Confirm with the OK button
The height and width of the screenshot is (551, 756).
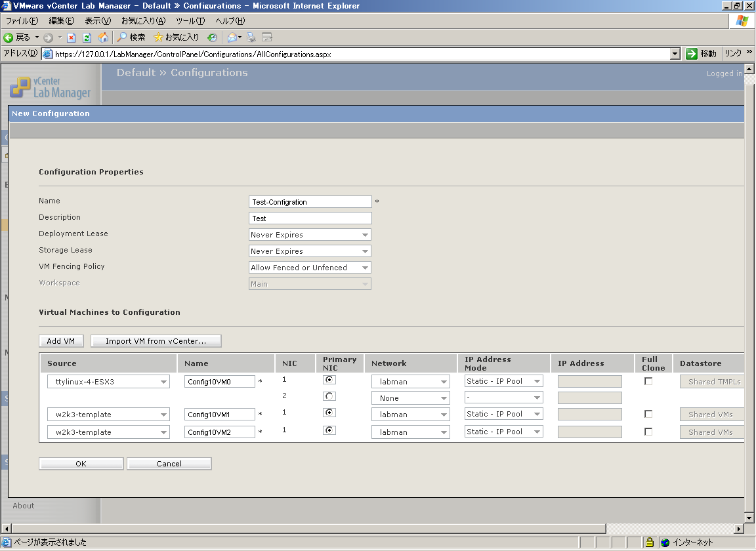click(81, 464)
